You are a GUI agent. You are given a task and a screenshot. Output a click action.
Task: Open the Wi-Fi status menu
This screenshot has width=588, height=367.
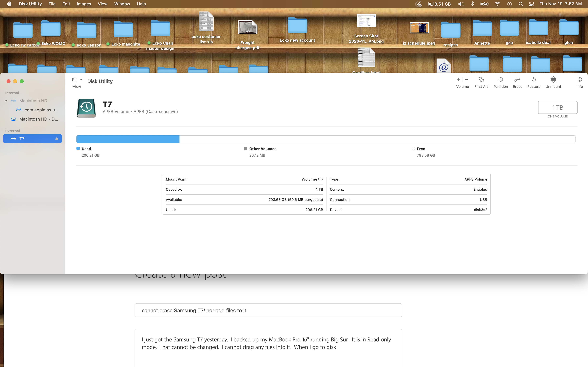coord(497,4)
